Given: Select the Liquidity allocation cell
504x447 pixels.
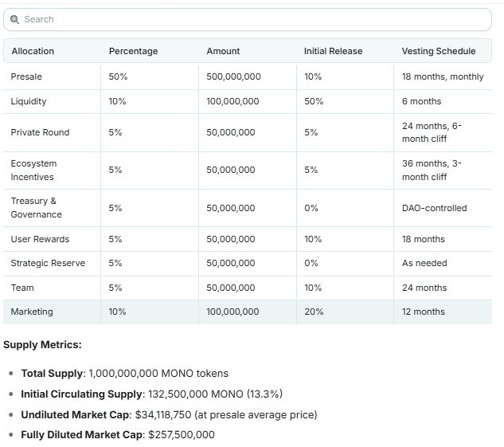Looking at the screenshot, I should [x=52, y=101].
